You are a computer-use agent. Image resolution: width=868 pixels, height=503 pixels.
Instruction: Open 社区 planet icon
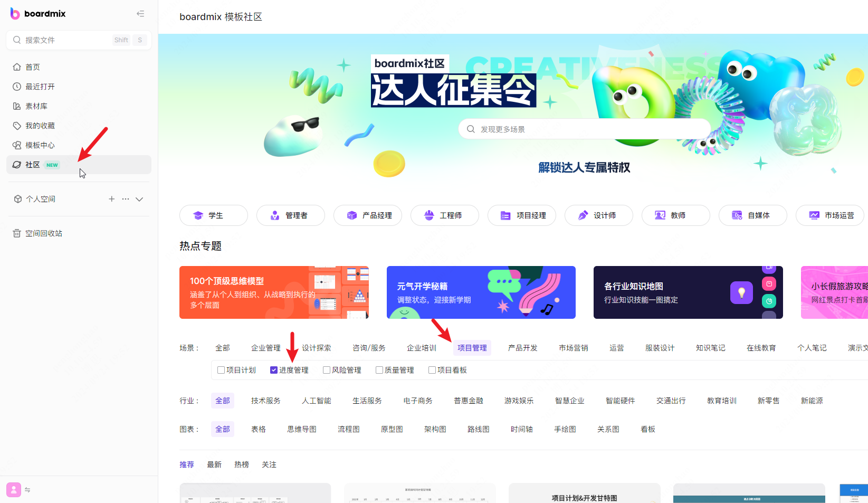[17, 165]
